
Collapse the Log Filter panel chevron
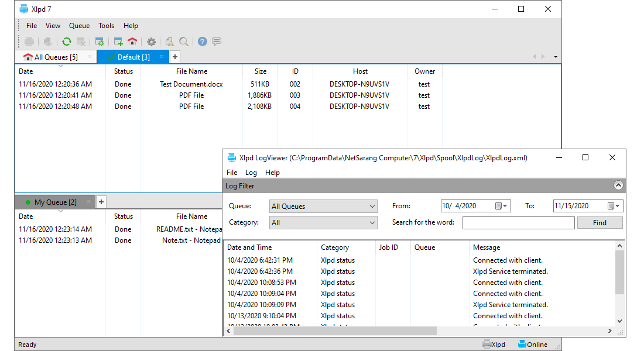point(619,185)
